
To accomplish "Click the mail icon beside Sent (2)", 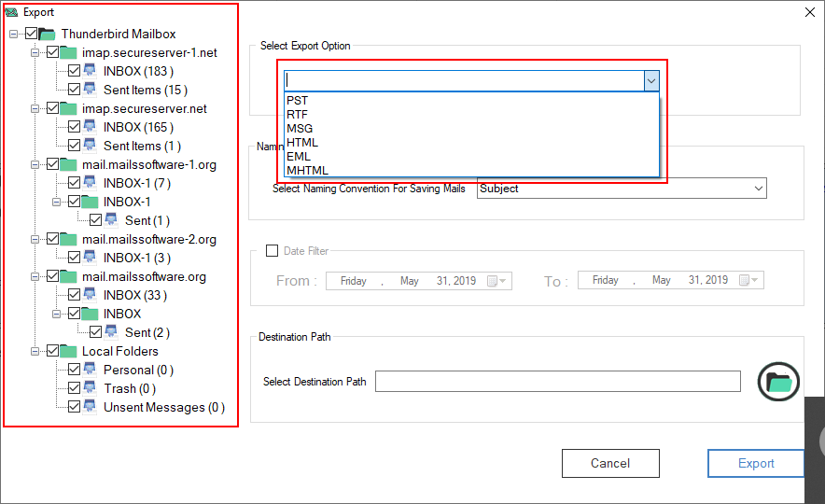I will click(111, 332).
